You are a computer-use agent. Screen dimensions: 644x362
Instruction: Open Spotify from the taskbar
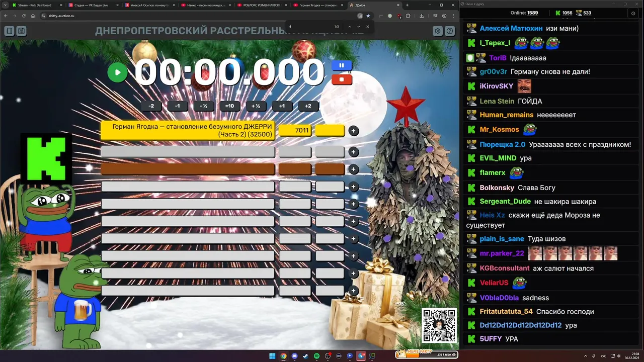[x=316, y=356]
